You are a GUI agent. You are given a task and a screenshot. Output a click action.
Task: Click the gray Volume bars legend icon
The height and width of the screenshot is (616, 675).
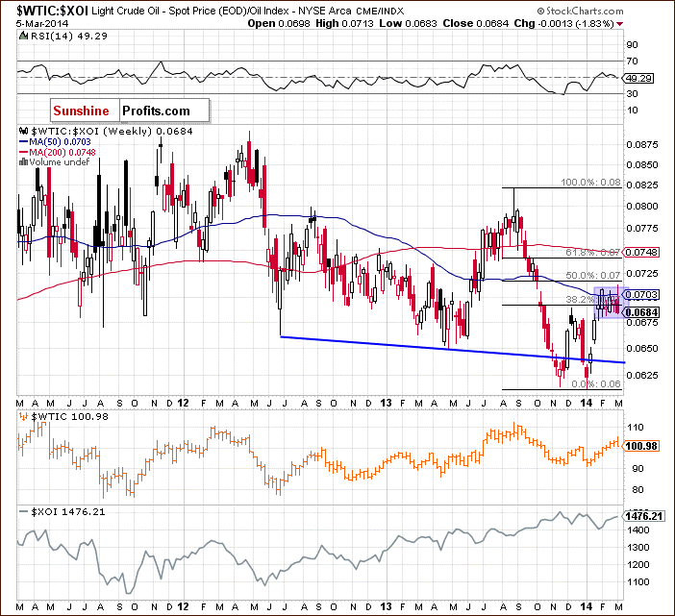[x=24, y=162]
